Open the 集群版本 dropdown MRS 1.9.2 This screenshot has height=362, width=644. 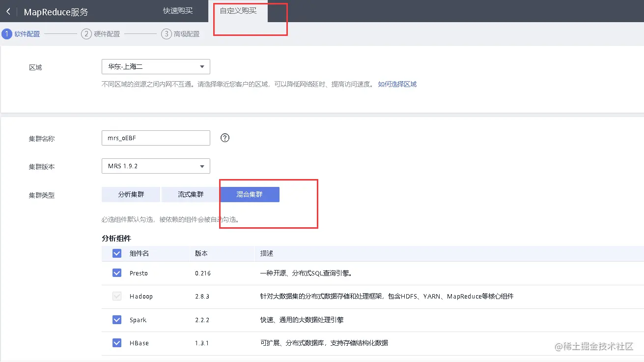(156, 166)
